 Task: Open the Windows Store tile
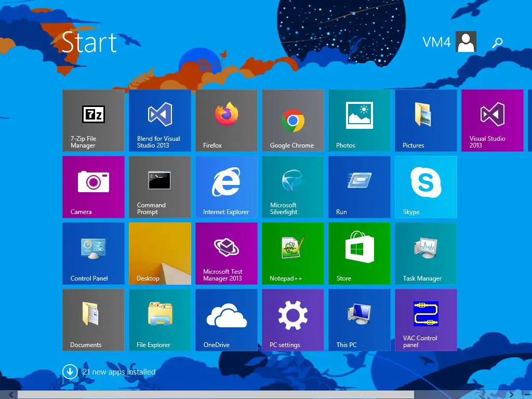[x=360, y=254]
